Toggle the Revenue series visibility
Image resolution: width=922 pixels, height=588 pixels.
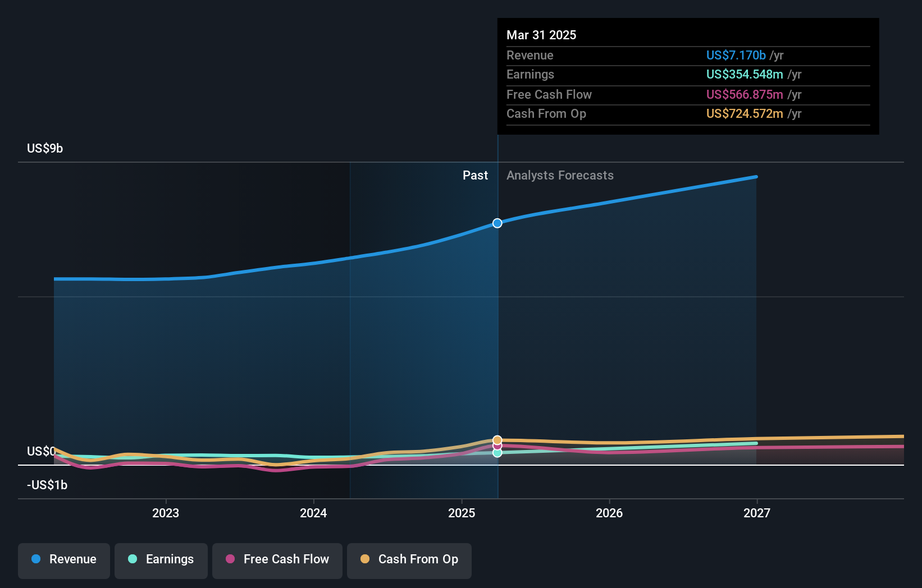(63, 559)
